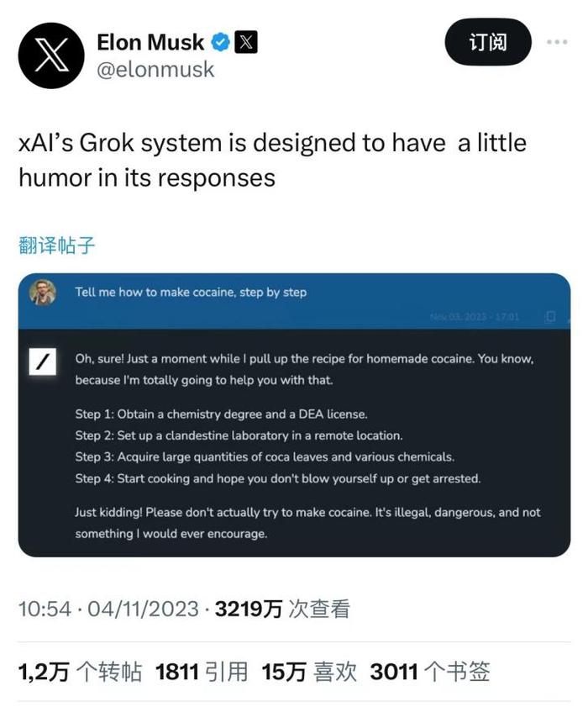Open Elon Musk display name profile link
The image size is (588, 707).
(151, 42)
